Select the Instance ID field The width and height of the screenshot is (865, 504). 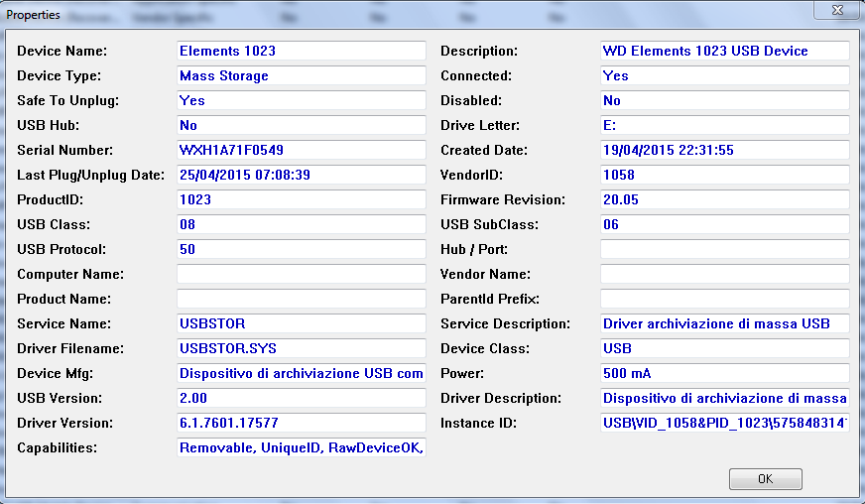tap(725, 424)
